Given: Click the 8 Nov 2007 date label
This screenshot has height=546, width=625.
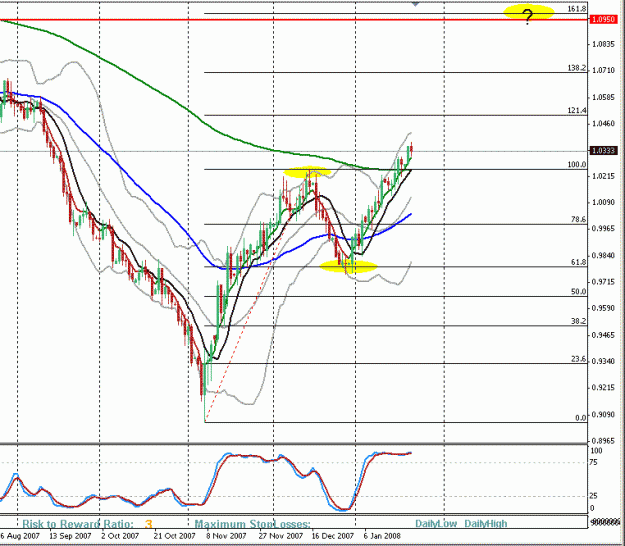Looking at the screenshot, I should tap(226, 536).
